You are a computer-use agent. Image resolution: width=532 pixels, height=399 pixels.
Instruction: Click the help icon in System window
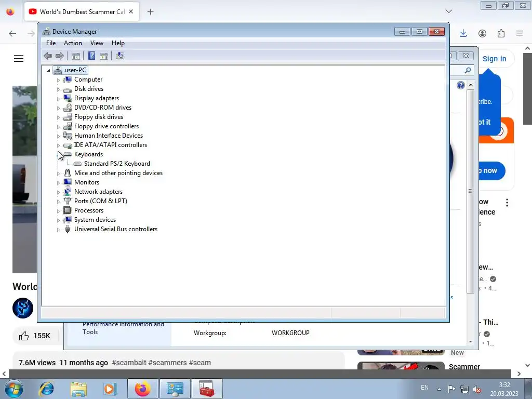pyautogui.click(x=460, y=85)
